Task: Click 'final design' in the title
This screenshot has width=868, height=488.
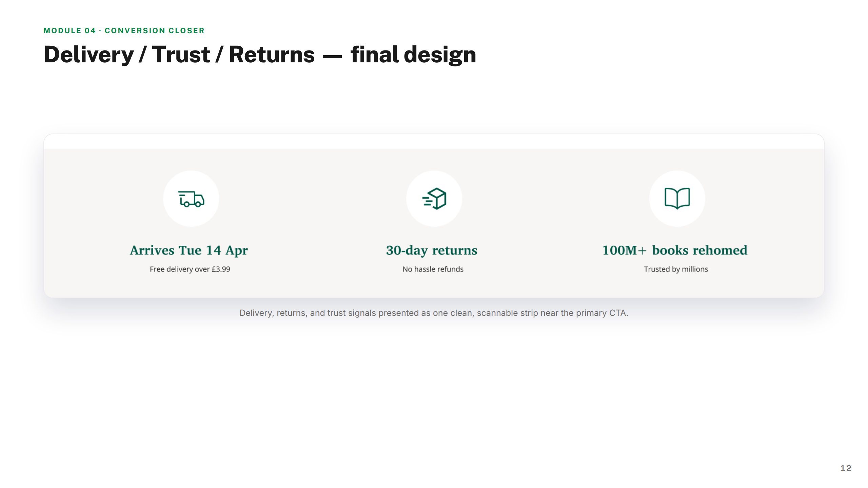Action: tap(413, 55)
